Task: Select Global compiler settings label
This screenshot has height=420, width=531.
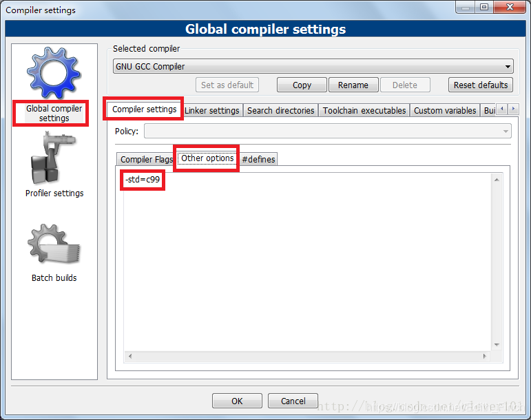Action: pyautogui.click(x=54, y=114)
